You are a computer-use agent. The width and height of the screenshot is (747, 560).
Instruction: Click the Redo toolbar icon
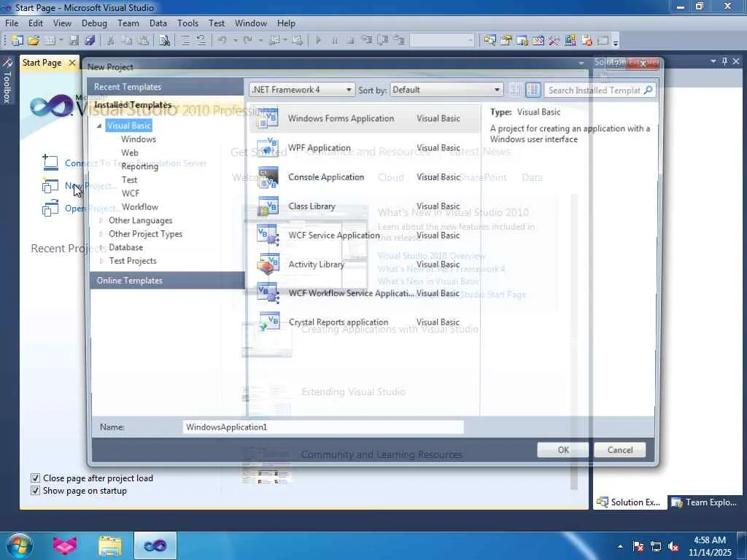click(x=247, y=41)
